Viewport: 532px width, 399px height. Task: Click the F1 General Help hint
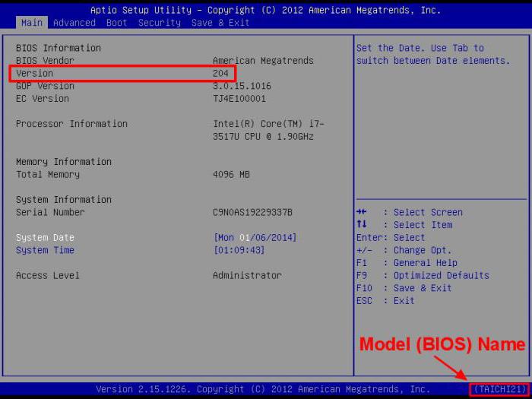coord(407,263)
